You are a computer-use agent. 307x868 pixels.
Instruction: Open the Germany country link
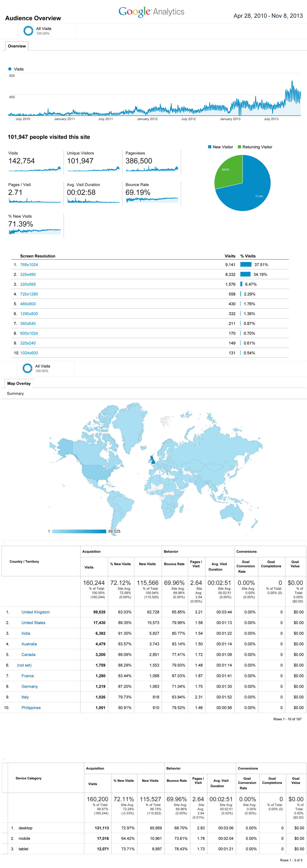point(30,686)
